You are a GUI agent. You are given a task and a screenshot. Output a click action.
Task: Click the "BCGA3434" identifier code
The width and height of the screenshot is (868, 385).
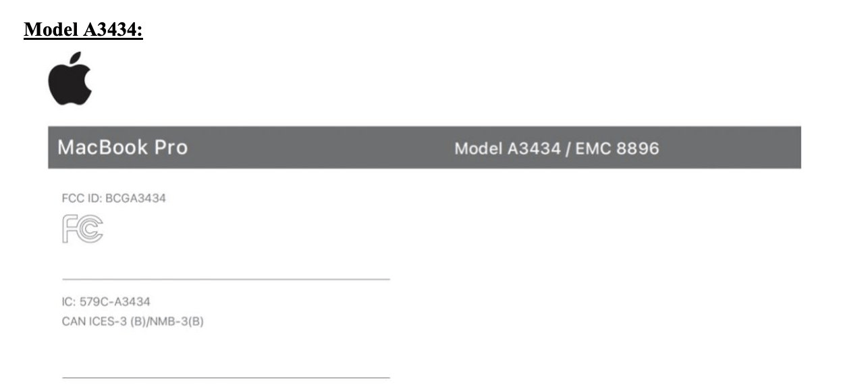coord(135,199)
